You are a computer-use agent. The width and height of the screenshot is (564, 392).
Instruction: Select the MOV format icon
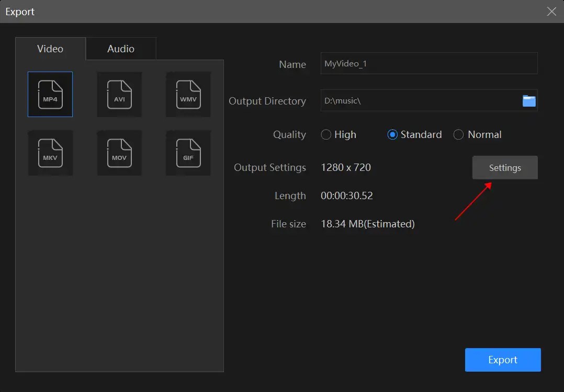[119, 153]
